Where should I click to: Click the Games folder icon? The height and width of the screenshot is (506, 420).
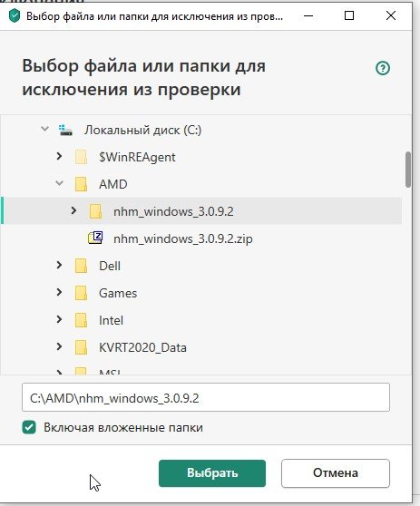pos(81,293)
